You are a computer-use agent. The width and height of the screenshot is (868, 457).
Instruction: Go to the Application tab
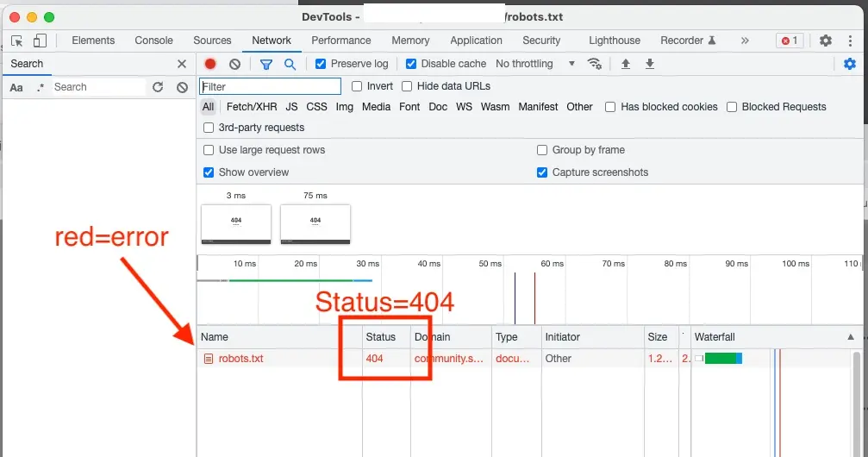[476, 41]
